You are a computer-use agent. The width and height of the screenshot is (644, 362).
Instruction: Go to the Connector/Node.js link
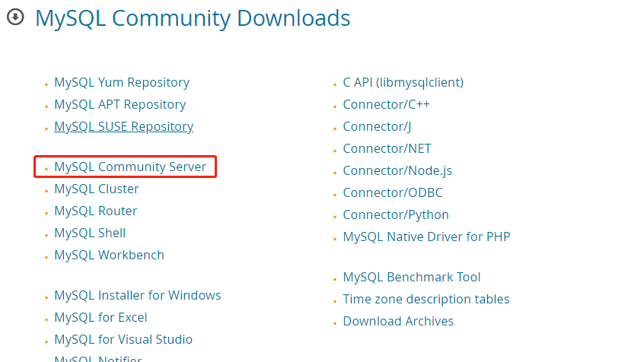coord(397,171)
